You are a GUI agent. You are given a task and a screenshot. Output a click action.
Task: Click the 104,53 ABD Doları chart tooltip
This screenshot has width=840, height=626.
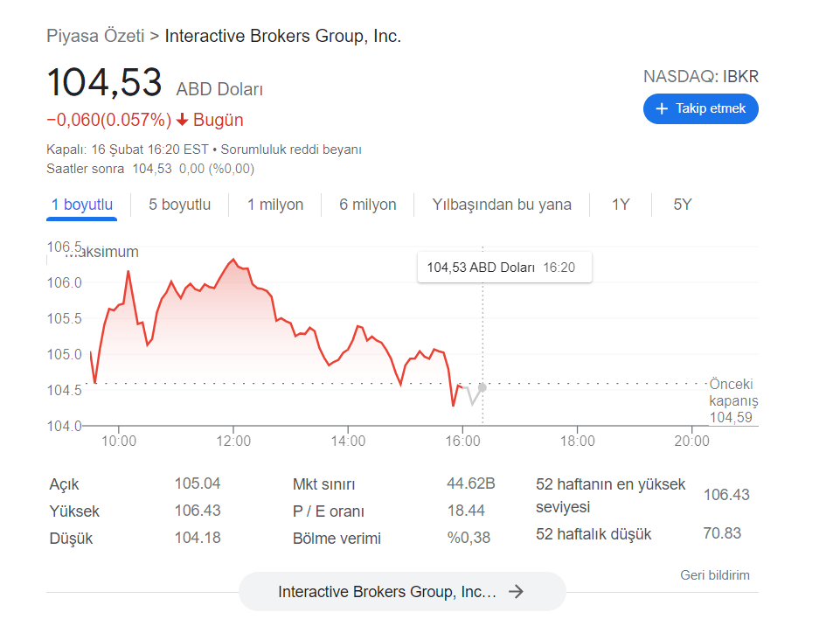click(504, 267)
